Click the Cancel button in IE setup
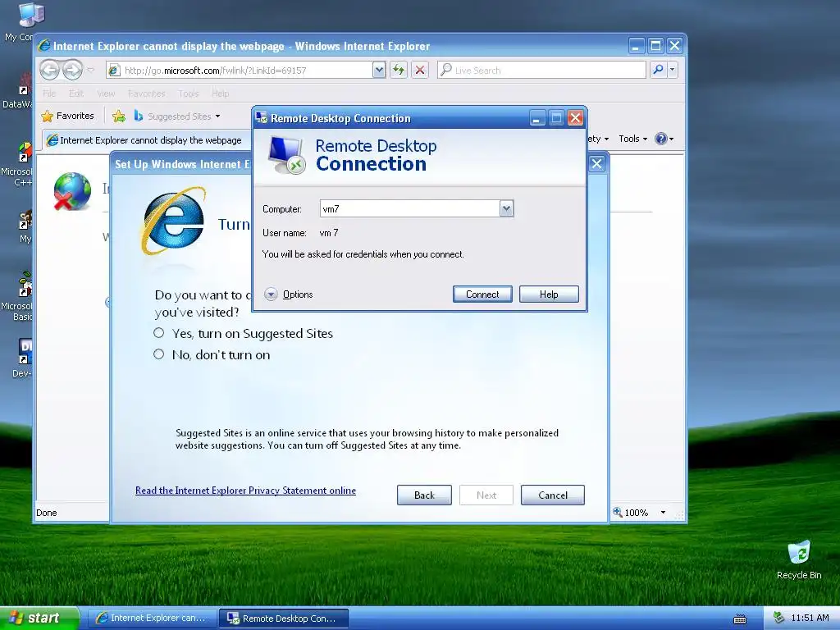Image resolution: width=840 pixels, height=630 pixels. coord(552,495)
